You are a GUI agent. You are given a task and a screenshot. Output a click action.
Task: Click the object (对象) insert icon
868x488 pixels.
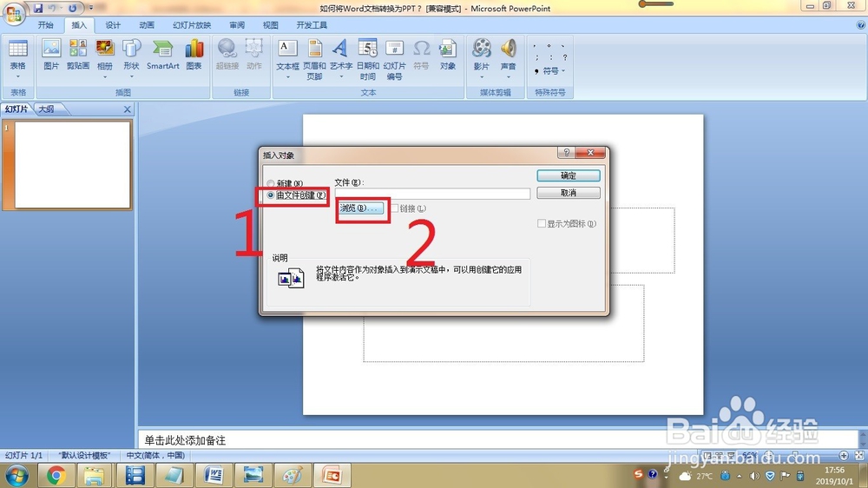448,55
